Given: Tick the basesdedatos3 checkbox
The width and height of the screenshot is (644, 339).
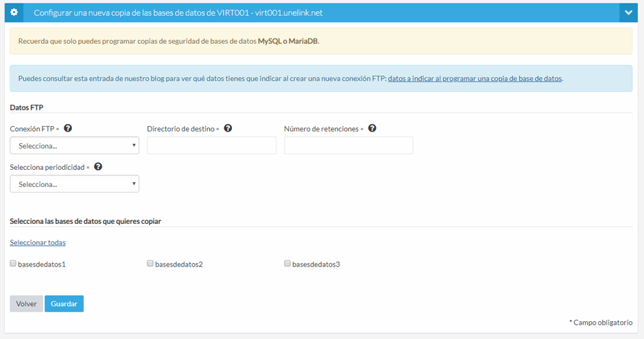Looking at the screenshot, I should click(287, 263).
